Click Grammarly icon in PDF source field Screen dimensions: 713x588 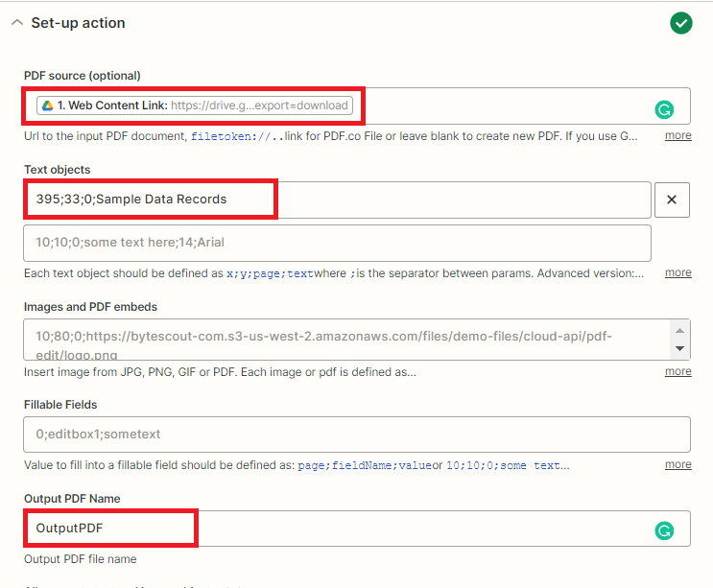(663, 109)
